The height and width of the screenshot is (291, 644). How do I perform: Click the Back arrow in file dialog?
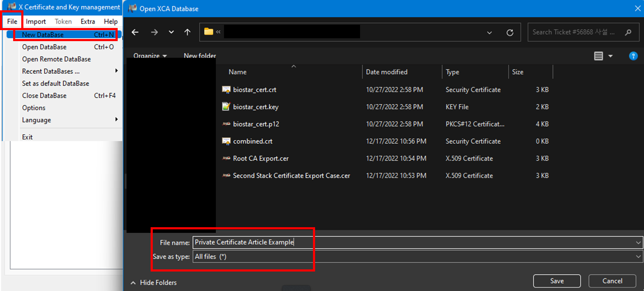pyautogui.click(x=135, y=32)
